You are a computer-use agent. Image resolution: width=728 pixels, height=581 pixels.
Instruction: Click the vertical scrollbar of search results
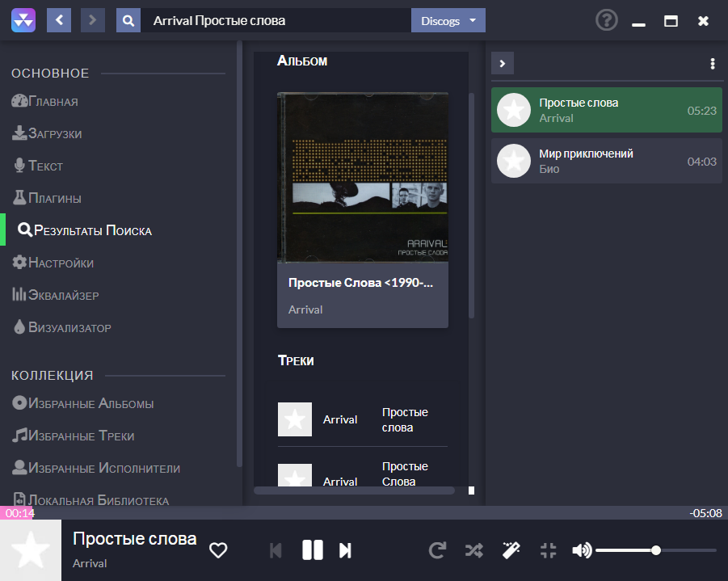471,206
